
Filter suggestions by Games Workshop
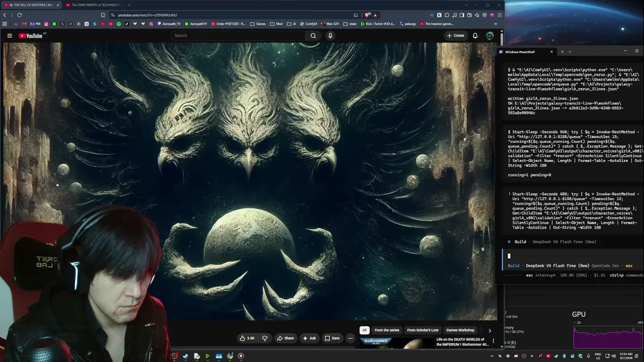460,330
